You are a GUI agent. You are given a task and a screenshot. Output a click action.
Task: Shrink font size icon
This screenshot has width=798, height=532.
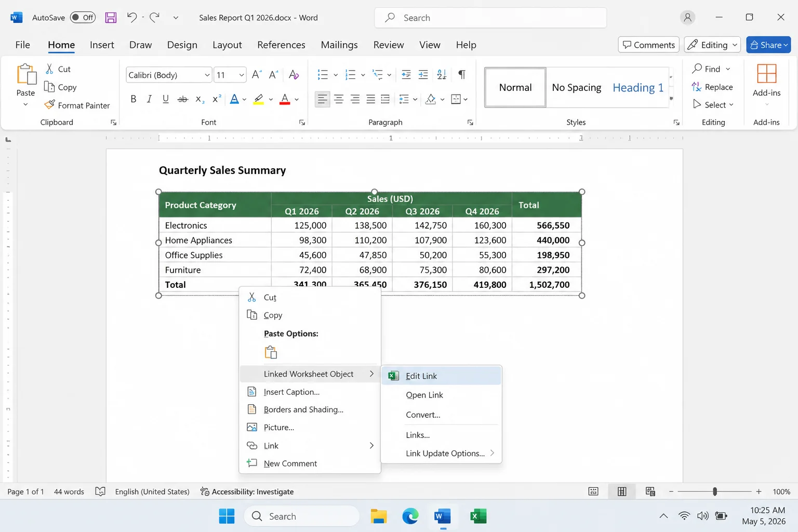[273, 75]
